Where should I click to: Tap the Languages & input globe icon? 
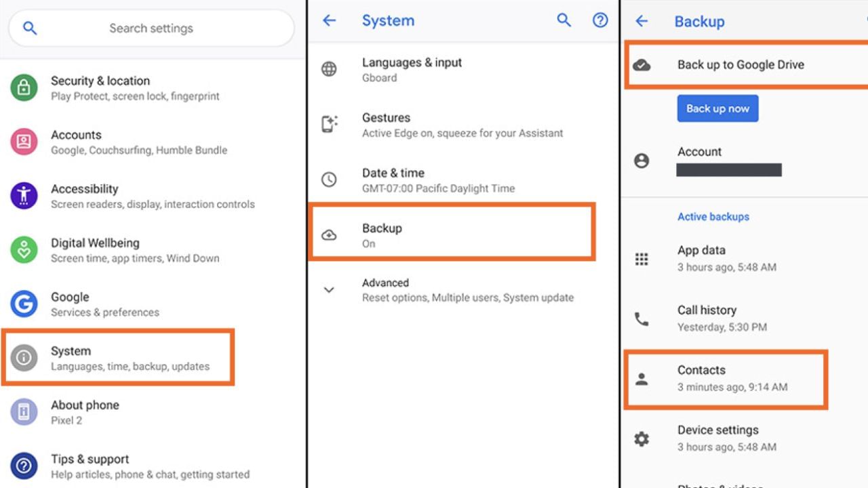coord(329,69)
